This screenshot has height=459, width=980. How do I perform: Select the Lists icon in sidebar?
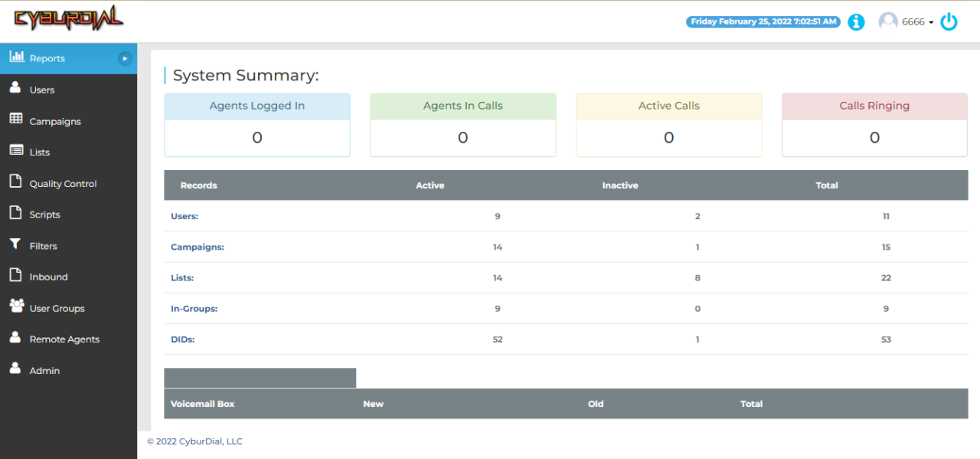(x=15, y=151)
